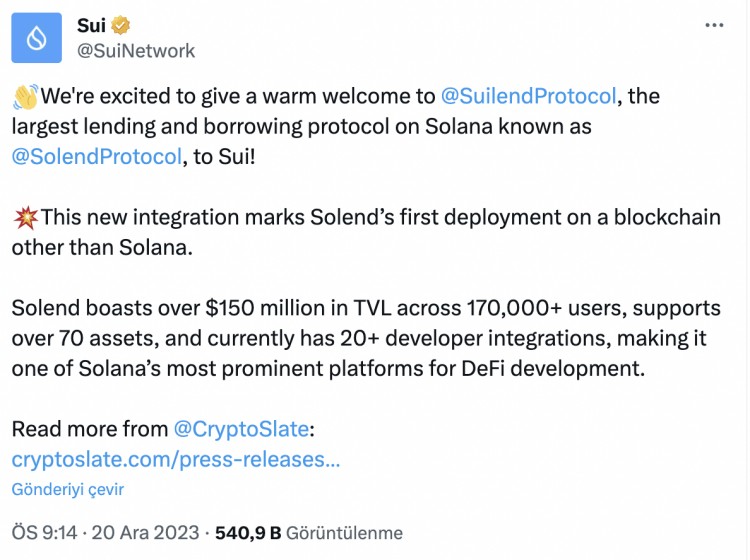The height and width of the screenshot is (560, 750).
Task: Follow the cryptoslate.com/press-releases link
Action: 176,460
